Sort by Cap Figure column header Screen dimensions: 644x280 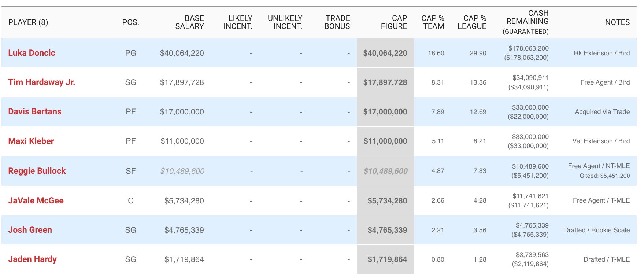[394, 22]
